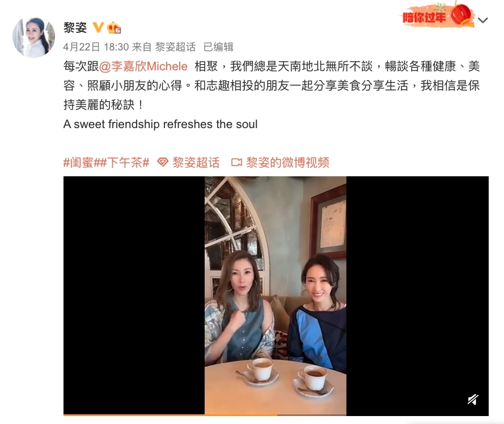The height and width of the screenshot is (424, 504).
Task: Click the 4月22日 18:30 timestamp
Action: tap(96, 47)
